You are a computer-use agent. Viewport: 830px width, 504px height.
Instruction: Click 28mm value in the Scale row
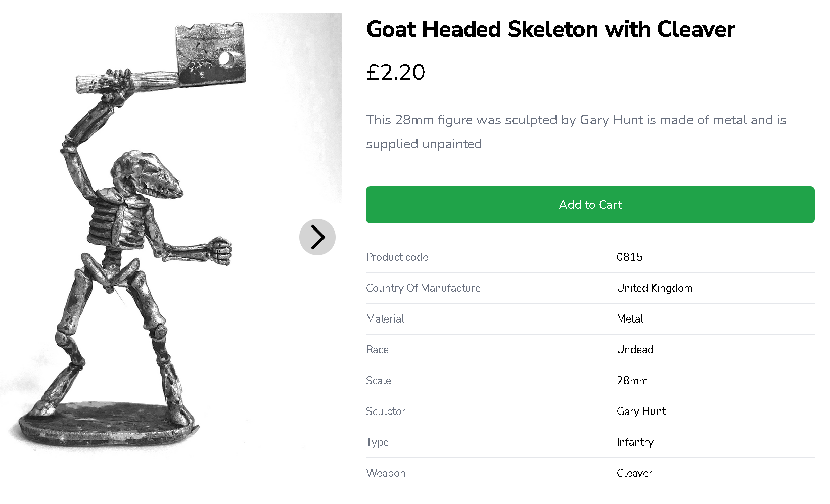tap(632, 381)
